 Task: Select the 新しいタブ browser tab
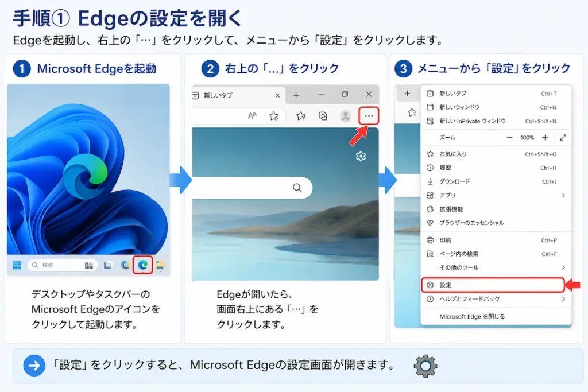pyautogui.click(x=238, y=95)
